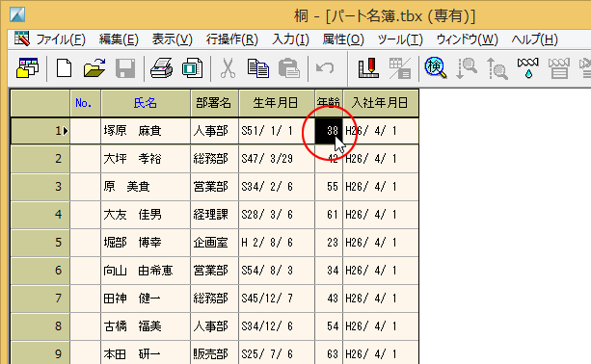Open print preview icon
This screenshot has height=364, width=591.
click(x=192, y=68)
